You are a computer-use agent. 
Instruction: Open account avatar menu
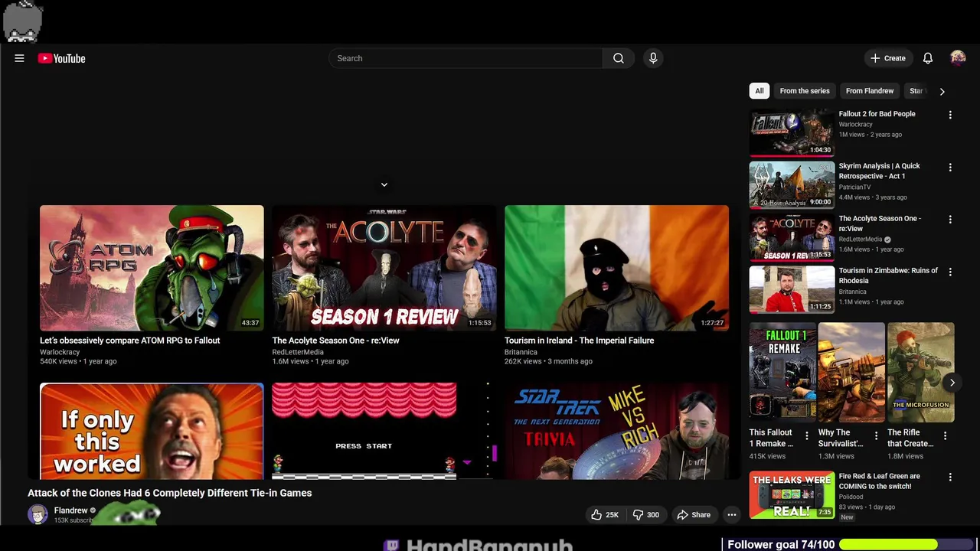958,58
